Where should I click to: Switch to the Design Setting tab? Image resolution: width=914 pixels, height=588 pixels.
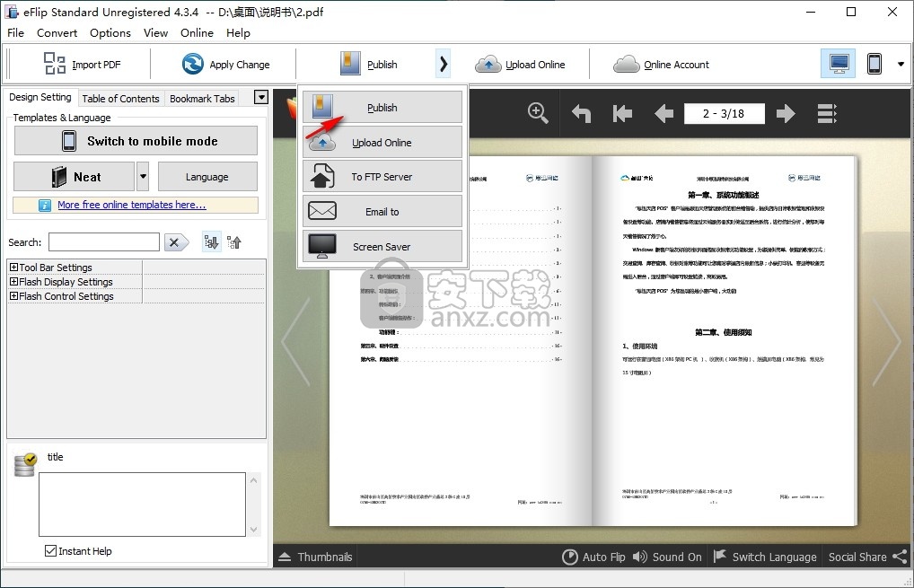tap(40, 97)
